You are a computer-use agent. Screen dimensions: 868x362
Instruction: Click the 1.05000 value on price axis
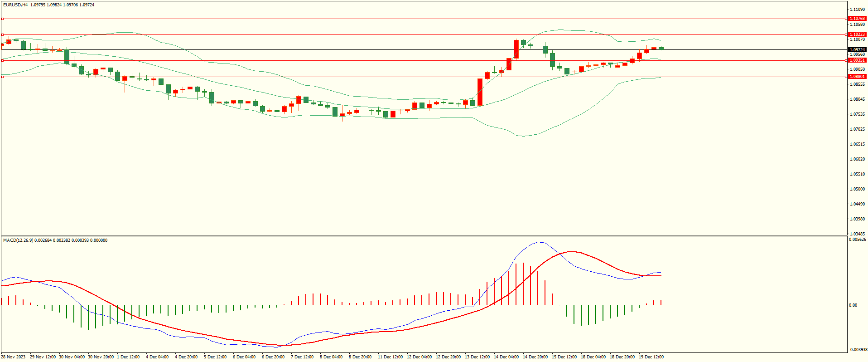click(x=857, y=189)
